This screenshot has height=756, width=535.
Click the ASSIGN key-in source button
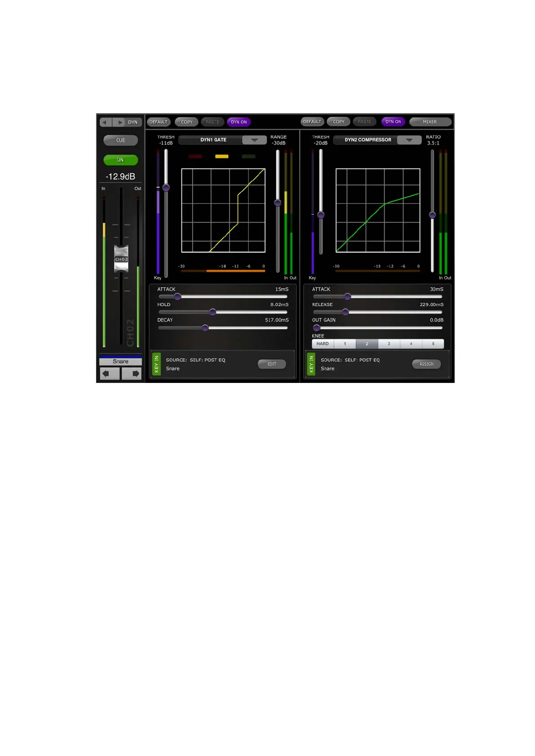tap(426, 364)
